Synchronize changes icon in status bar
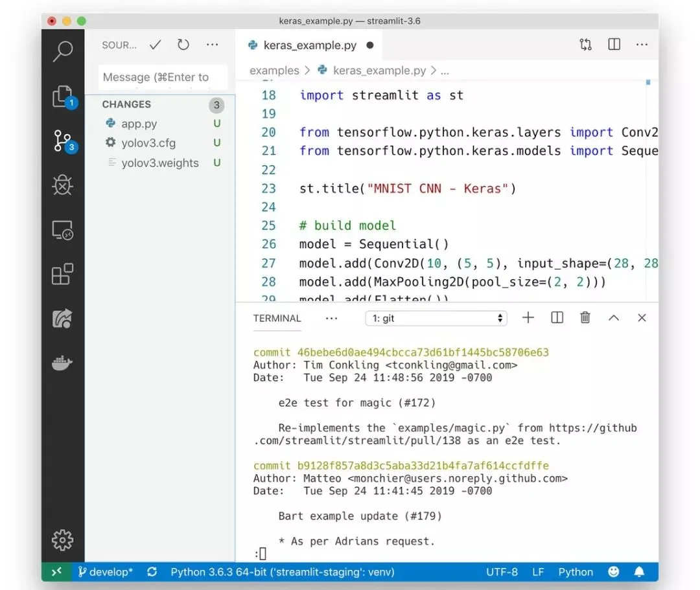Image resolution: width=700 pixels, height=590 pixels. 152,572
